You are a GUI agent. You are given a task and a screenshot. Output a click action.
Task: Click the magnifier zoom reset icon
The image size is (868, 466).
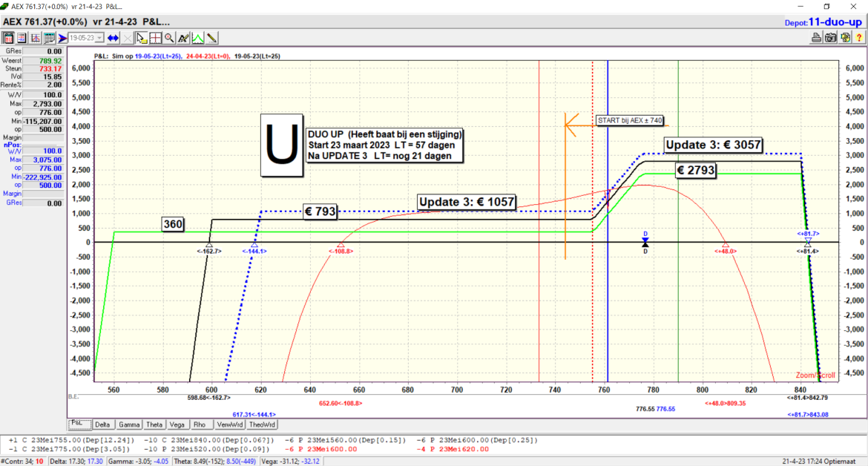click(169, 38)
